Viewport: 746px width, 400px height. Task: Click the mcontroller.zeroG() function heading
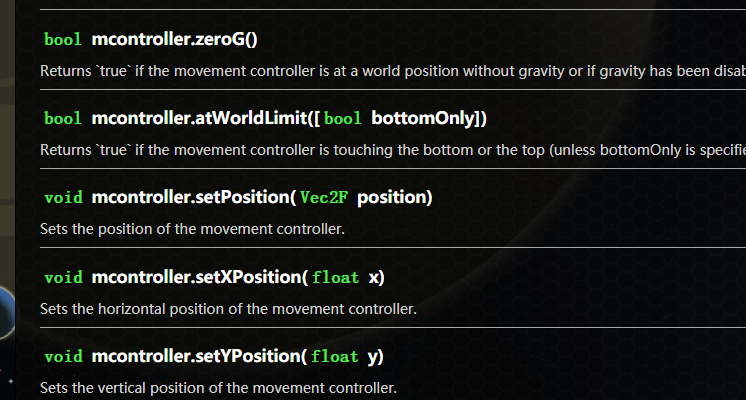pyautogui.click(x=174, y=40)
